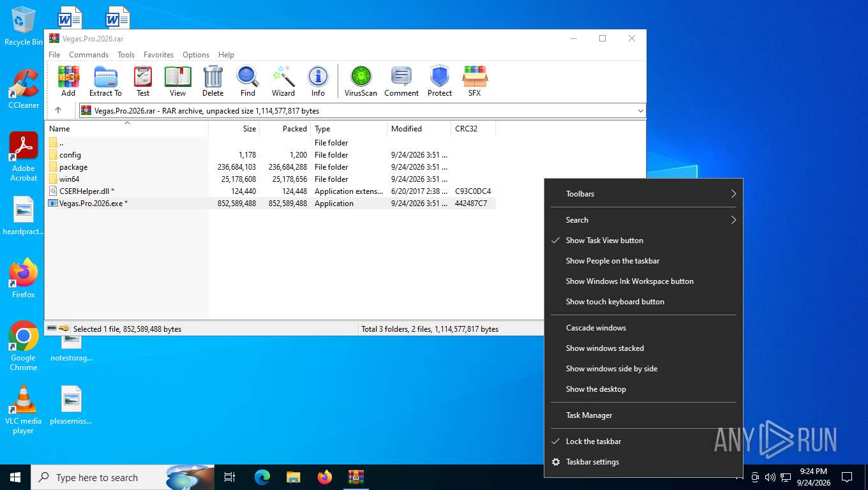Image resolution: width=868 pixels, height=490 pixels.
Task: Select the package folder row
Action: (x=270, y=167)
